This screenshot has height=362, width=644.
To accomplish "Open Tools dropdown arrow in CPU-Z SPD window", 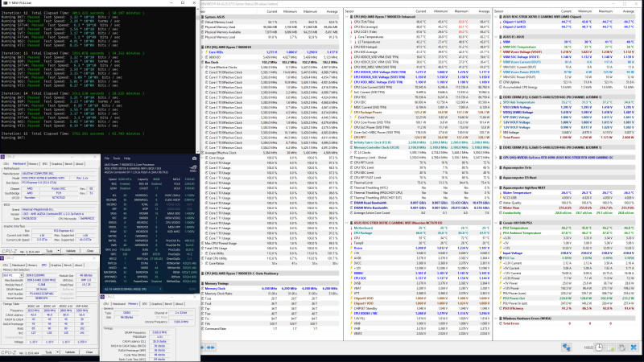I will pos(58,352).
